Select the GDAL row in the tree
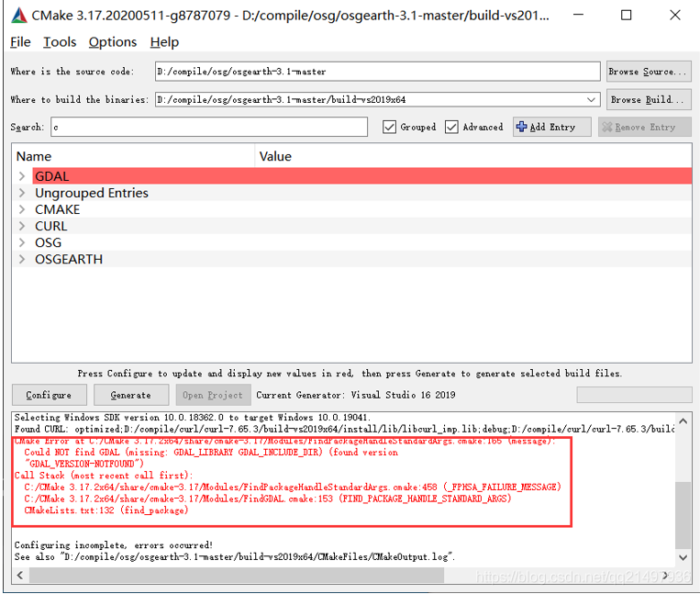The height and width of the screenshot is (594, 700). point(362,176)
